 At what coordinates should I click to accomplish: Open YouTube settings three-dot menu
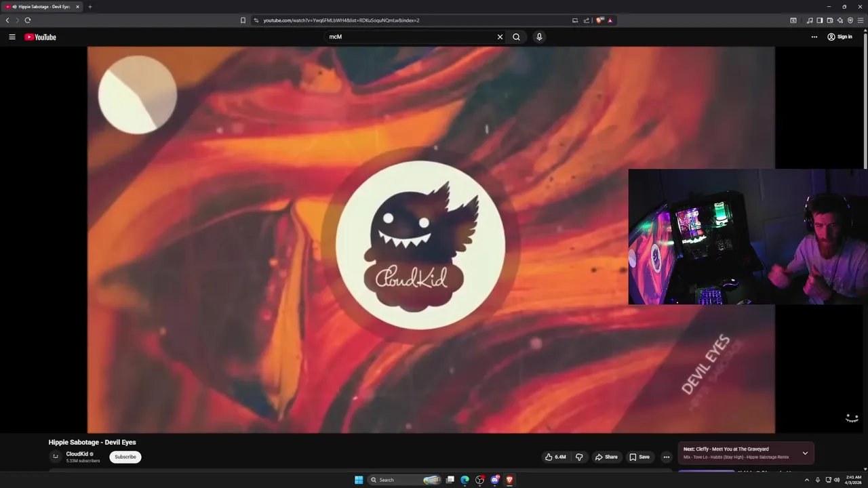click(x=814, y=37)
